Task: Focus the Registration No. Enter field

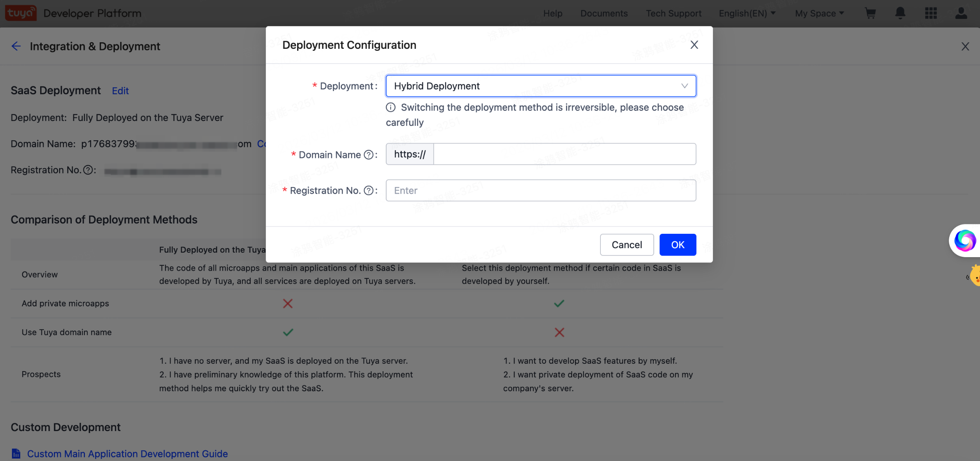Action: click(x=540, y=190)
